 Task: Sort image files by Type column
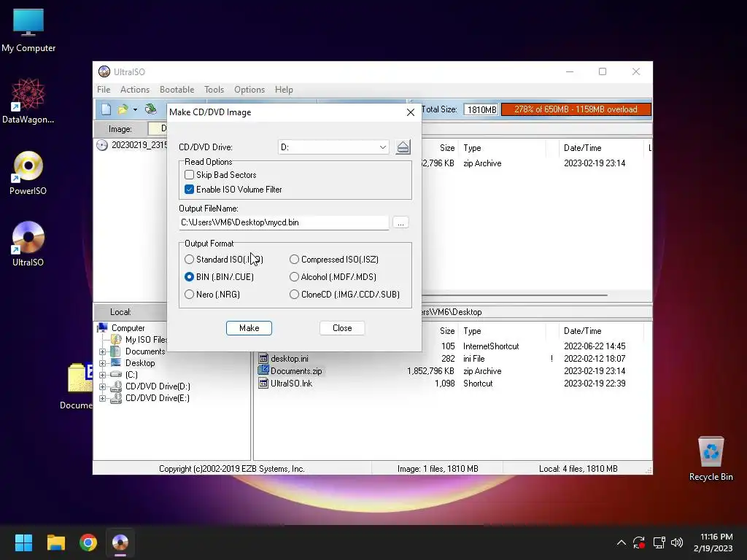pos(502,148)
